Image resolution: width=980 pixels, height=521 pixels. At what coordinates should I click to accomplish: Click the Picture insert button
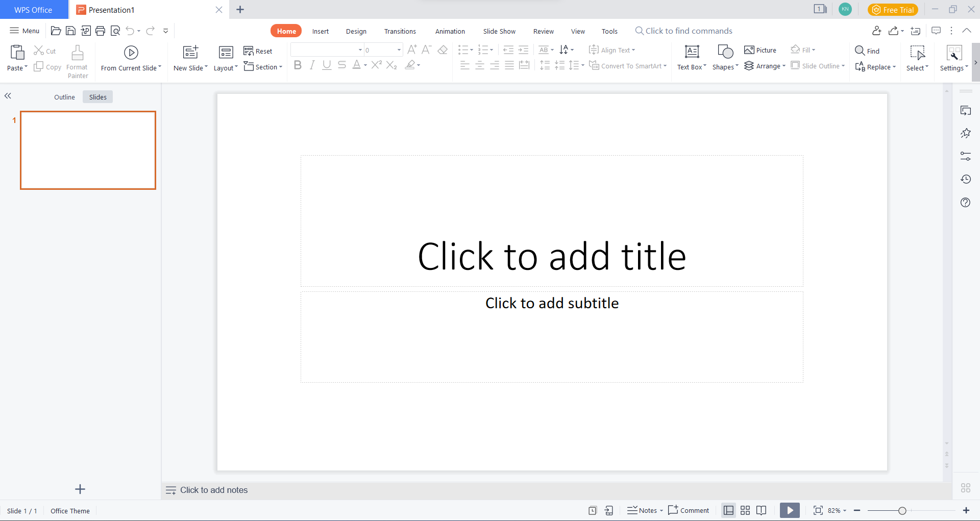pyautogui.click(x=761, y=50)
